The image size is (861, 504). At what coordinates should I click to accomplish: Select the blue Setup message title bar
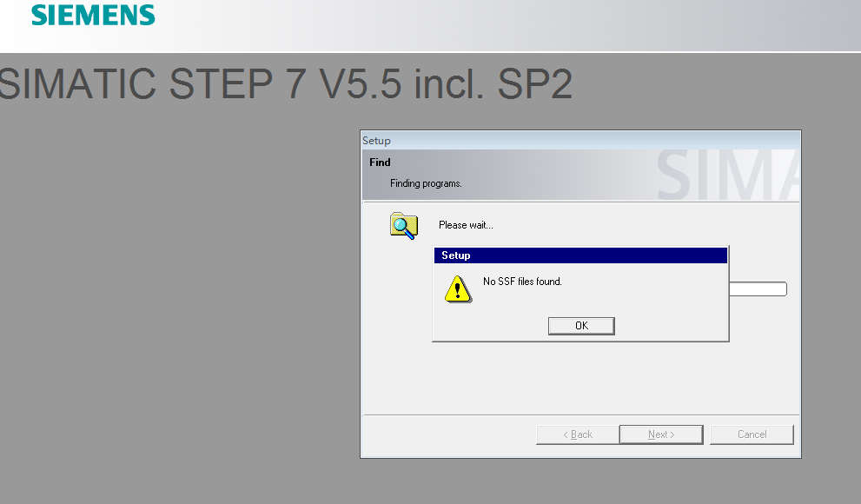click(x=580, y=255)
